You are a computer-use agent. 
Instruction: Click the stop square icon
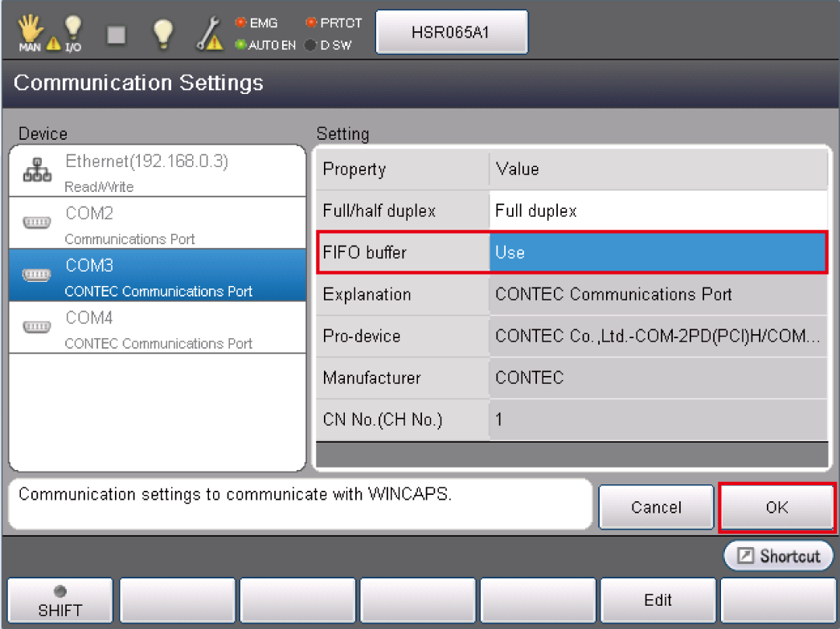pos(117,34)
